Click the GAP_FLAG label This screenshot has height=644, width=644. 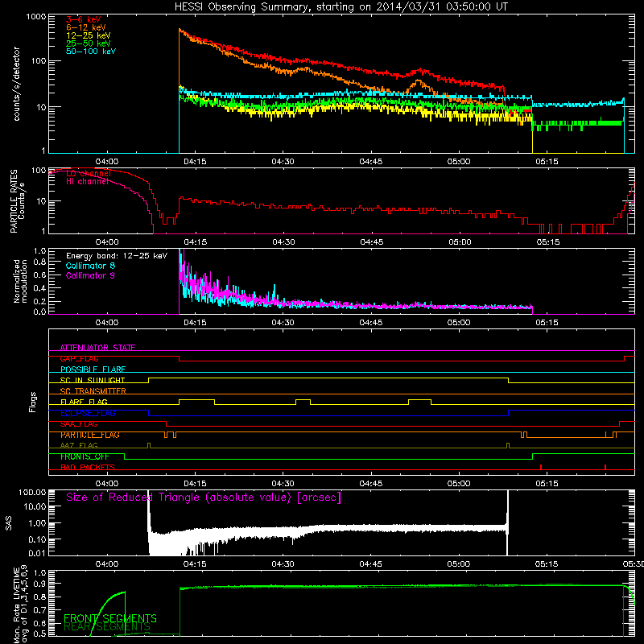coord(79,358)
